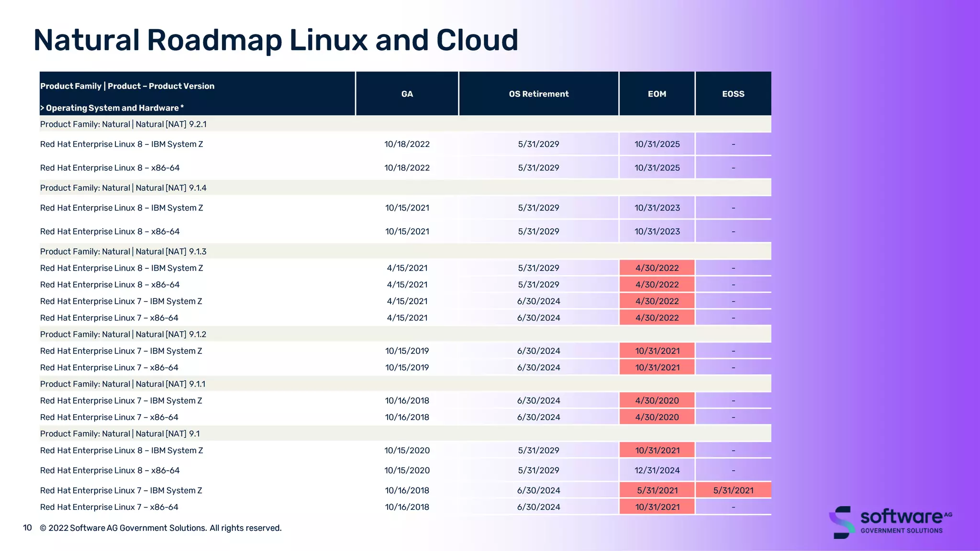This screenshot has width=980, height=551.
Task: Click the EOSS column header
Action: point(733,94)
